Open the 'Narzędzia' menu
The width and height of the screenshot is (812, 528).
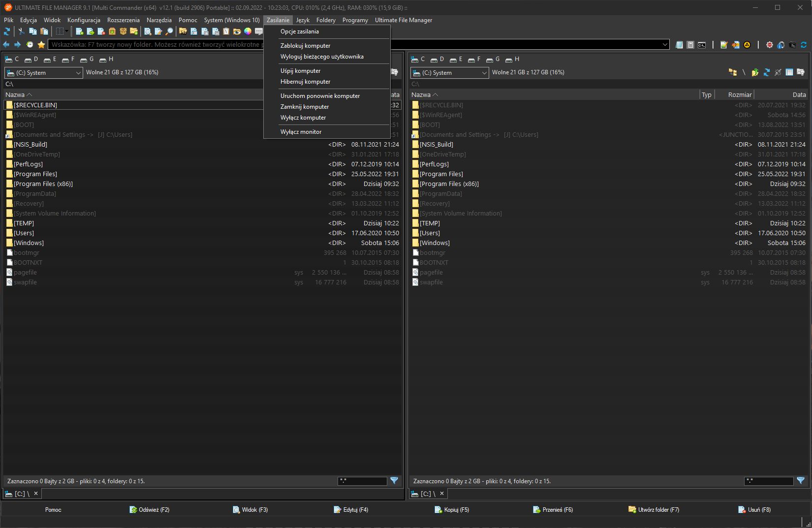pyautogui.click(x=159, y=20)
